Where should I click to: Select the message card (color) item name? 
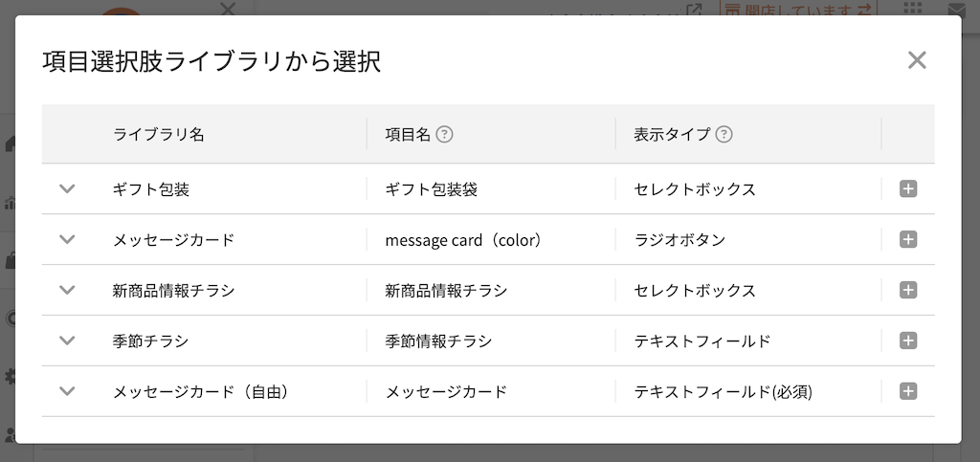[463, 240]
